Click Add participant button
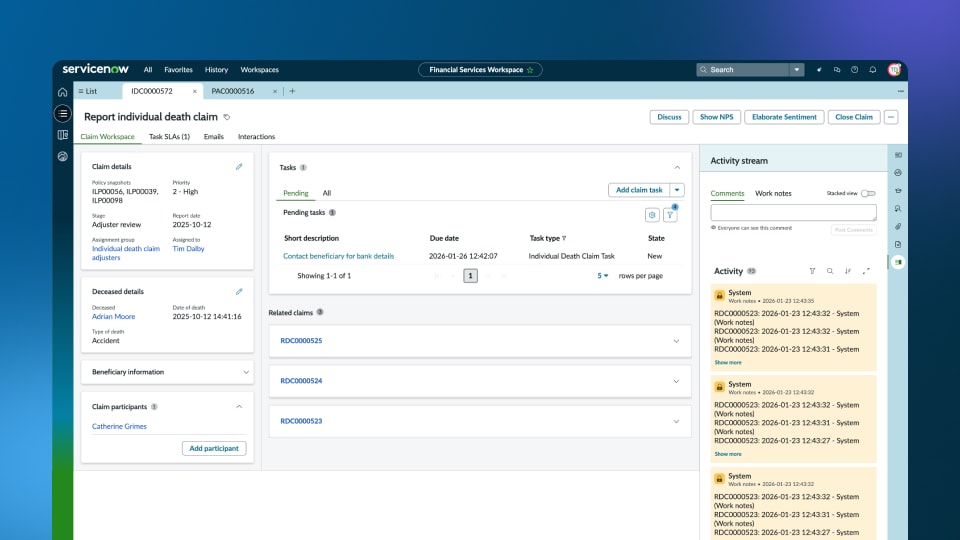960x540 pixels. [x=214, y=448]
